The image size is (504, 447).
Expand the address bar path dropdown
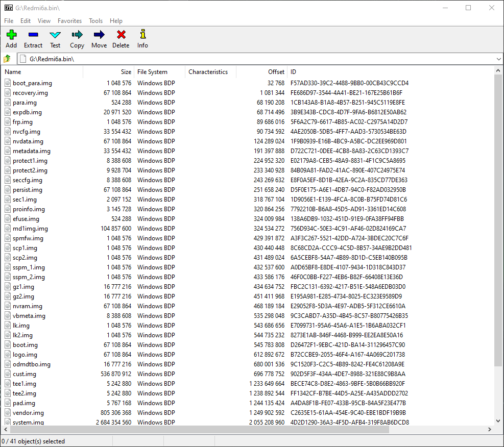(x=498, y=59)
